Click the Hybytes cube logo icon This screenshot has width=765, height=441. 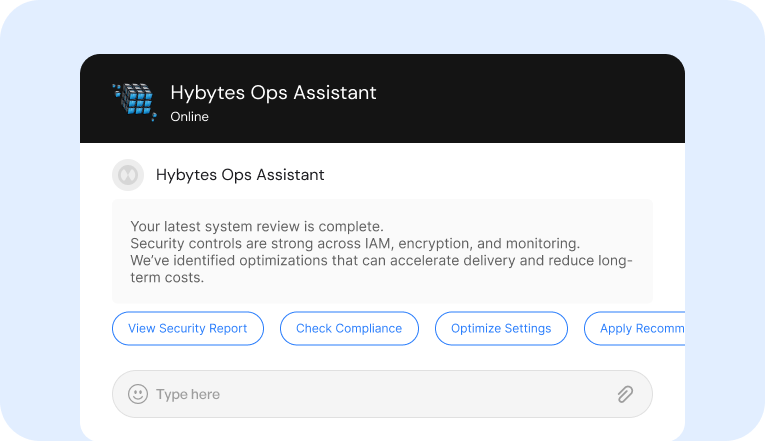click(x=134, y=101)
